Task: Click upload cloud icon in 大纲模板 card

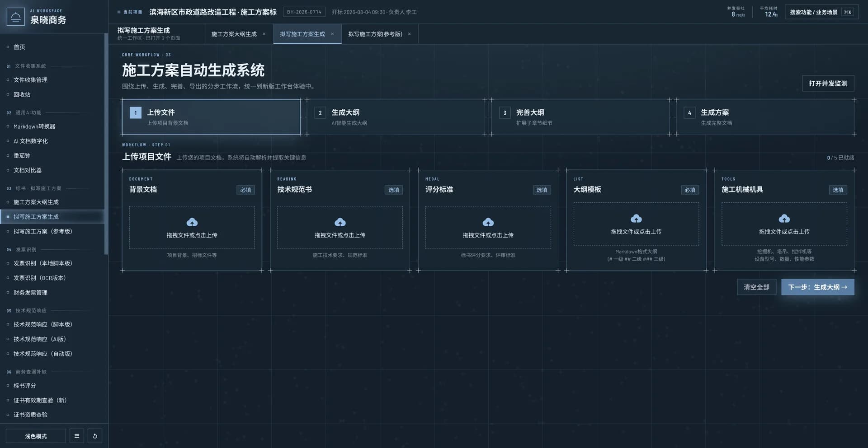Action: coord(636,219)
